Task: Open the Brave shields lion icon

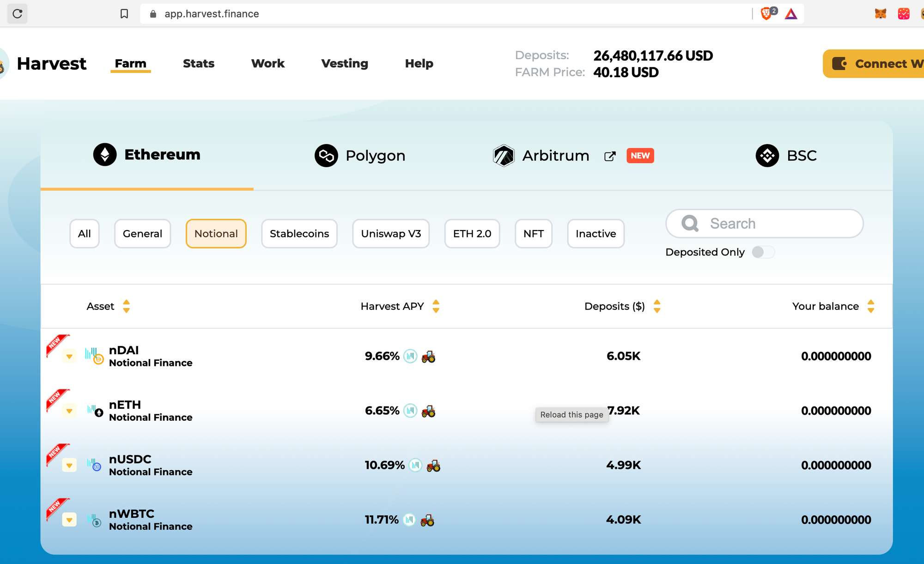Action: 766,14
